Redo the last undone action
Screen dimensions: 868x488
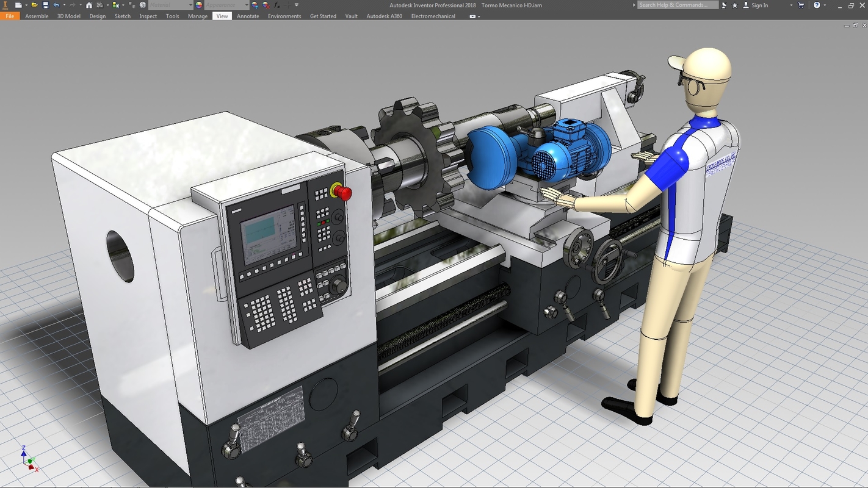[x=73, y=4]
